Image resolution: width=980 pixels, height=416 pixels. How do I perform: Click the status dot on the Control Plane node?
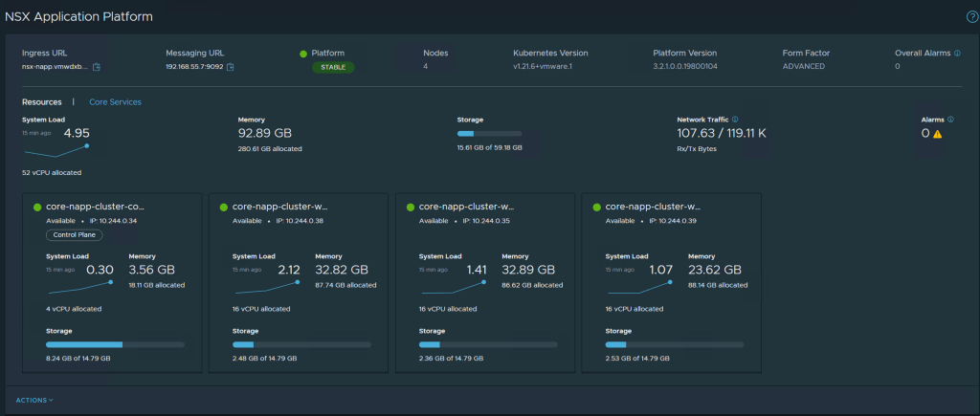click(x=37, y=207)
